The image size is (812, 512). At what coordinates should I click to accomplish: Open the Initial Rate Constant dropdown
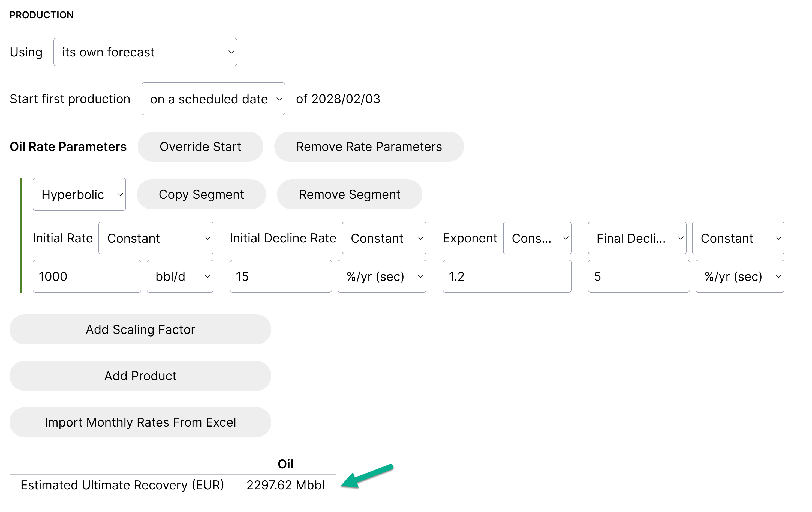(156, 238)
